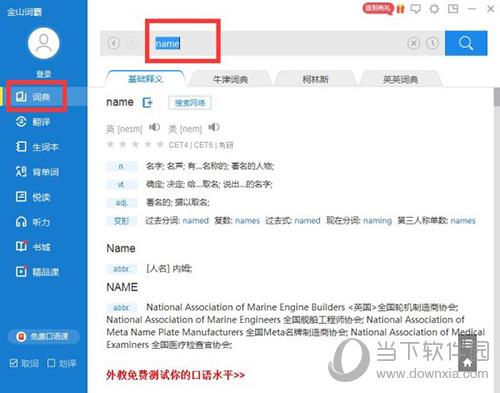Click the 登录 login label

[x=44, y=74]
